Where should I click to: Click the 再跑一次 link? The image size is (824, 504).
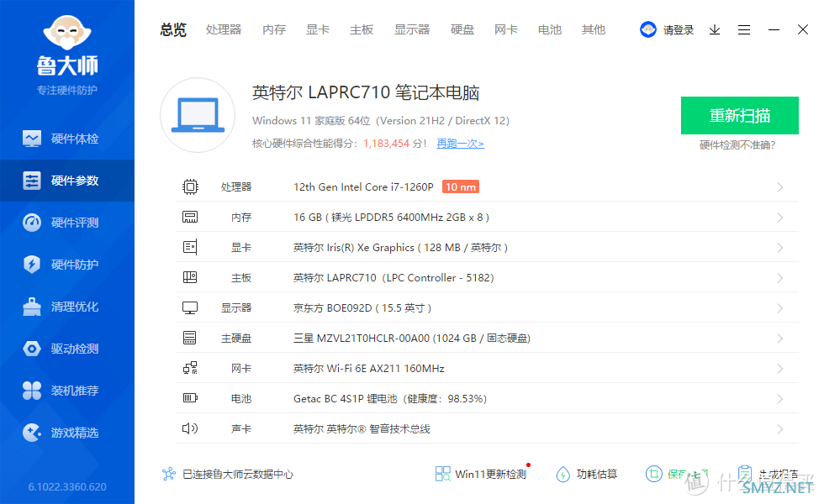click(461, 144)
